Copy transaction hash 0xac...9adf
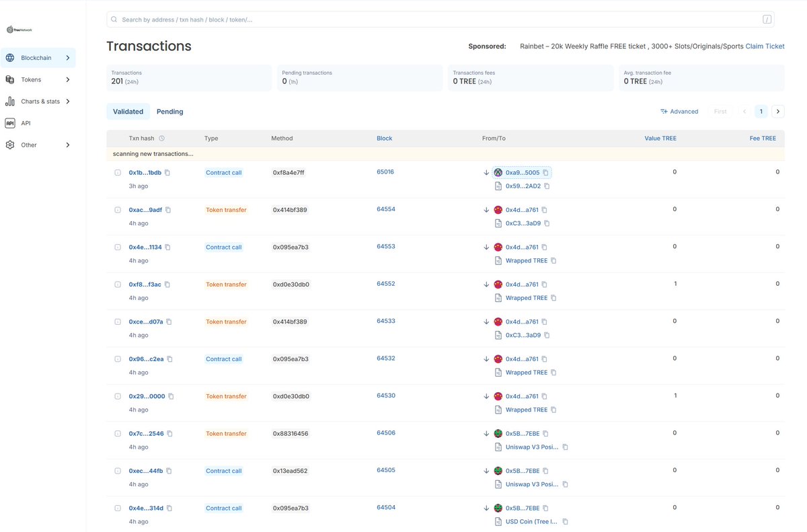The height and width of the screenshot is (532, 807). pyautogui.click(x=168, y=210)
